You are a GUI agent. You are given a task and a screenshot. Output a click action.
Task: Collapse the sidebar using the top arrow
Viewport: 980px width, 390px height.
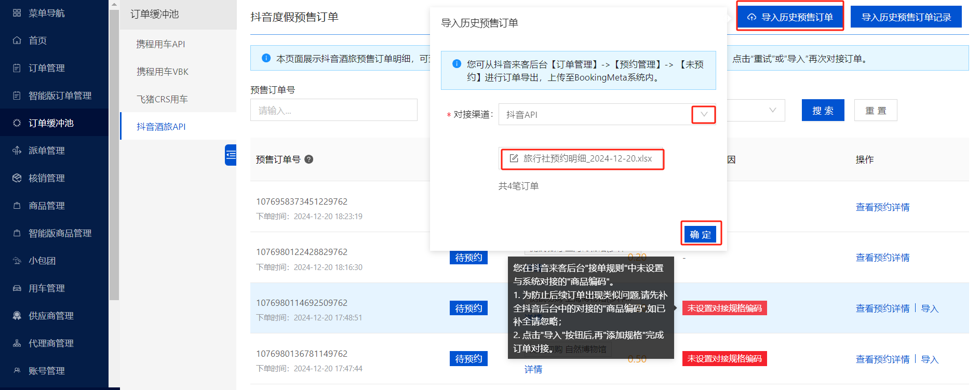pos(114,5)
